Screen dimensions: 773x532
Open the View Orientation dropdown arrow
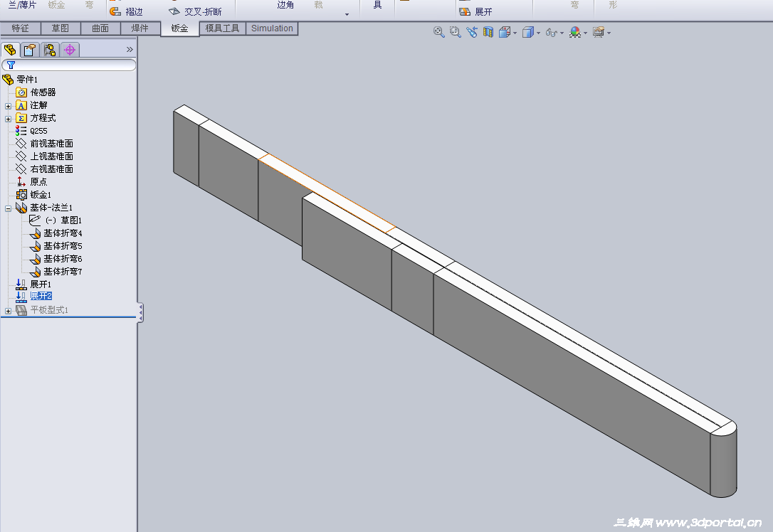click(515, 33)
